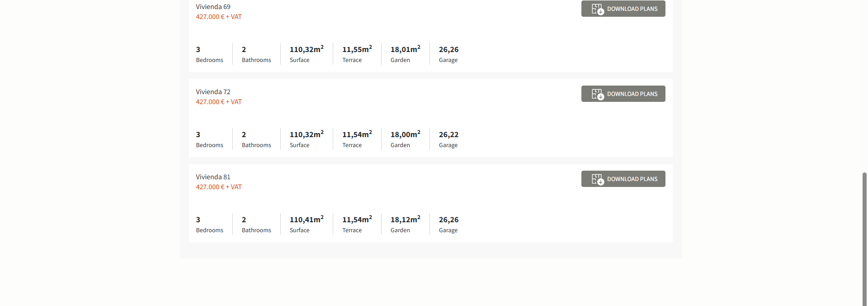Click the 110,41m² Surface value
Screen dimensions: 868x306
306,220
